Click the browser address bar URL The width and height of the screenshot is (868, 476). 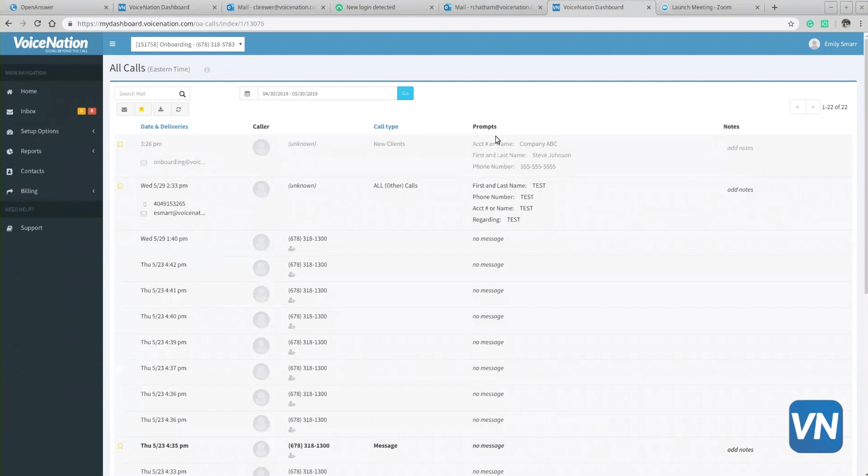171,23
